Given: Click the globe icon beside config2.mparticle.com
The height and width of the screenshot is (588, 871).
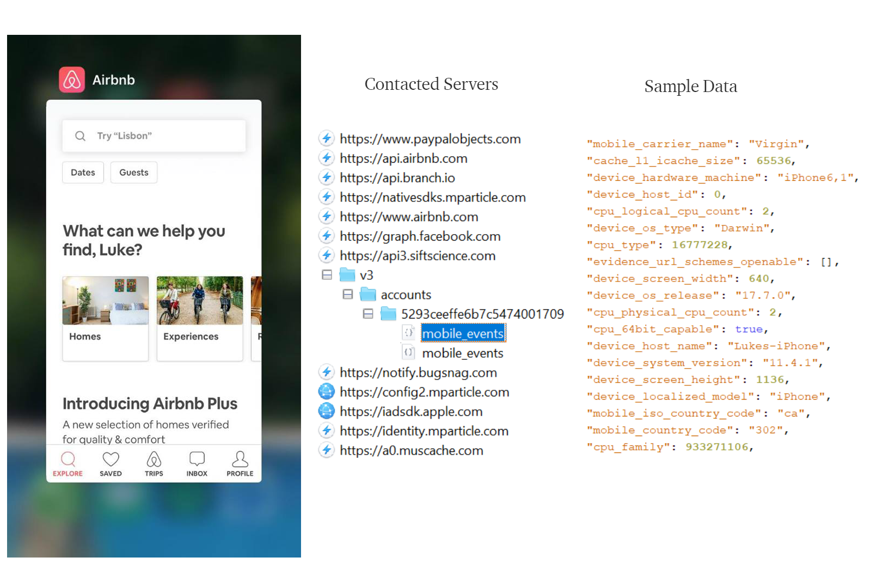Looking at the screenshot, I should pyautogui.click(x=326, y=392).
